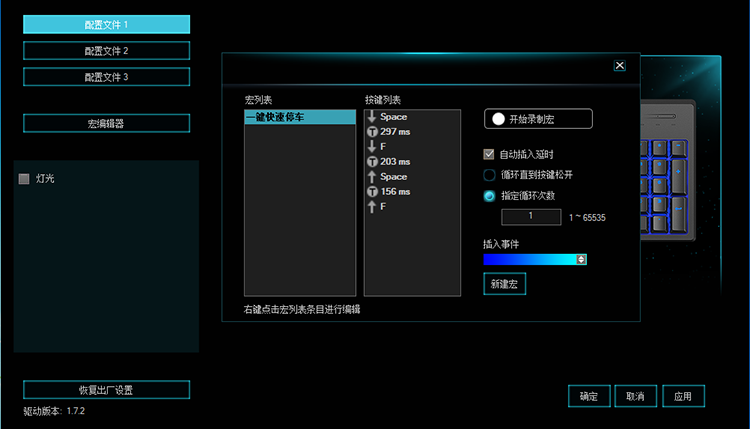Click the 按键列表 heading label
Image resolution: width=750 pixels, height=429 pixels.
383,100
